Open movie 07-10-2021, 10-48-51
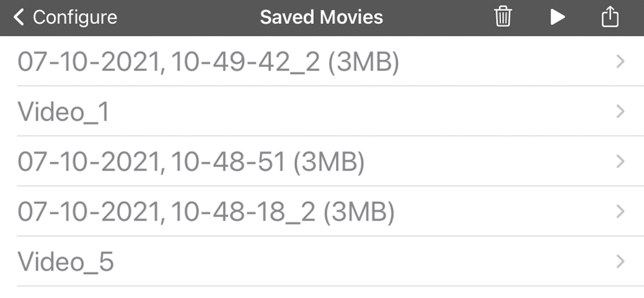Viewport: 644px width, 298px height. pyautogui.click(x=322, y=161)
